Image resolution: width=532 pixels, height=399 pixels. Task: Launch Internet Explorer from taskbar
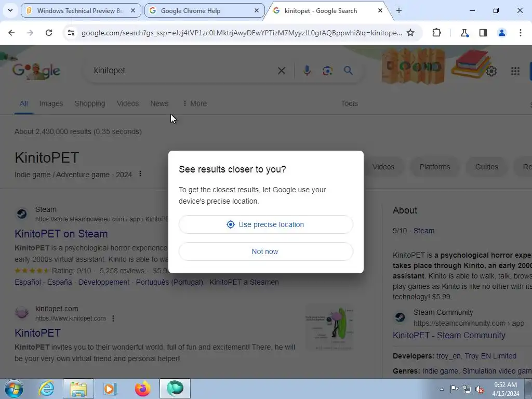point(46,389)
